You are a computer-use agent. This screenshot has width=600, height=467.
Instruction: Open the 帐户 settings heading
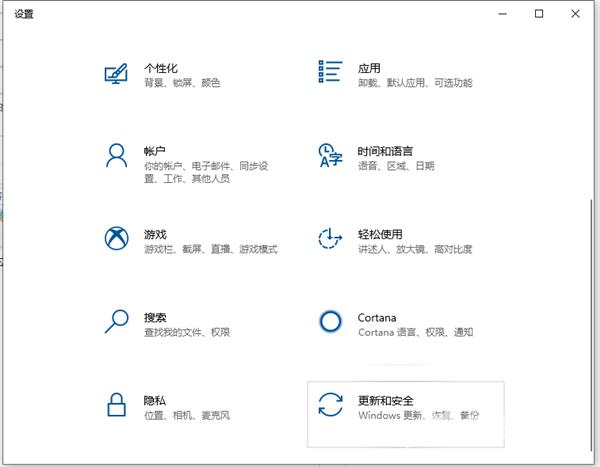(155, 151)
